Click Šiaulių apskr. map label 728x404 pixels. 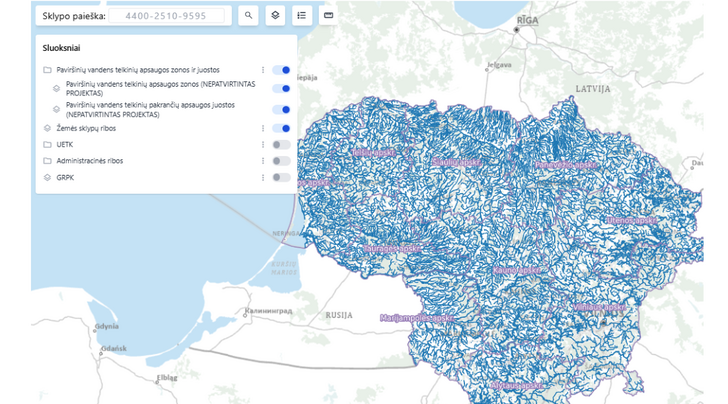[x=456, y=163]
